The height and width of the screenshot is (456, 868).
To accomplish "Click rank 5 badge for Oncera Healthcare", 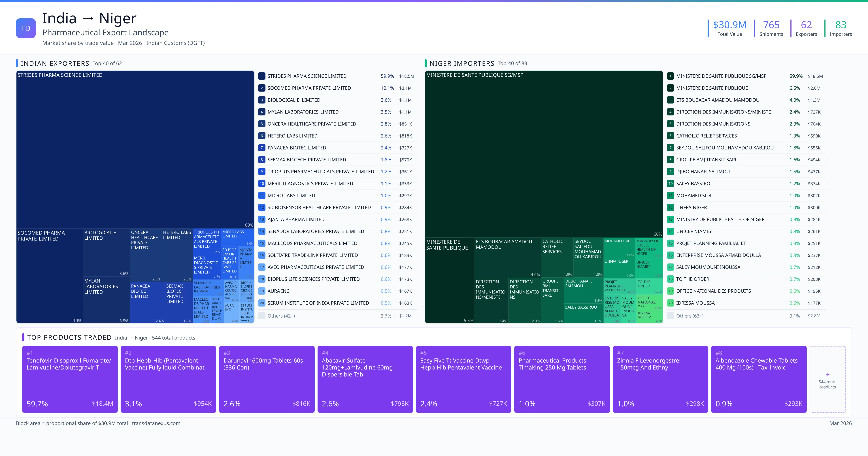I will (261, 124).
